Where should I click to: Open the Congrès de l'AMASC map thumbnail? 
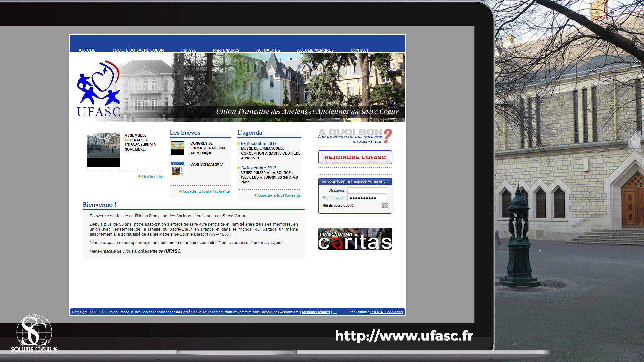pos(177,148)
